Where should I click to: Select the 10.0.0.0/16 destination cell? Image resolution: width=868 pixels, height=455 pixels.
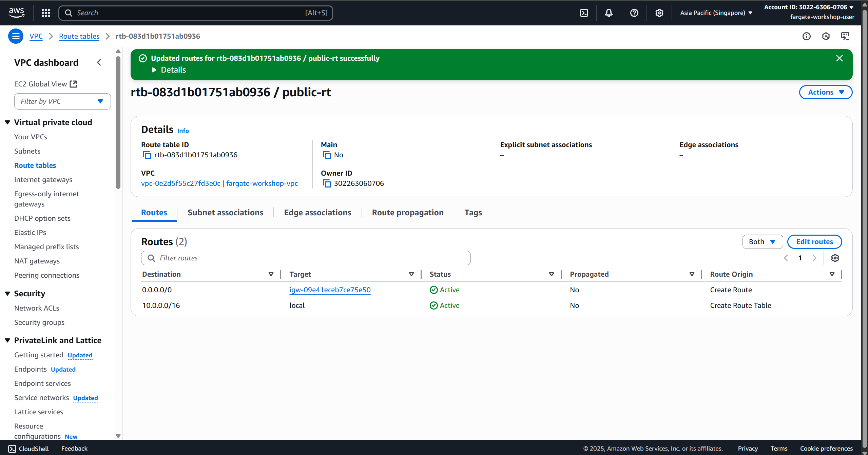tap(161, 305)
